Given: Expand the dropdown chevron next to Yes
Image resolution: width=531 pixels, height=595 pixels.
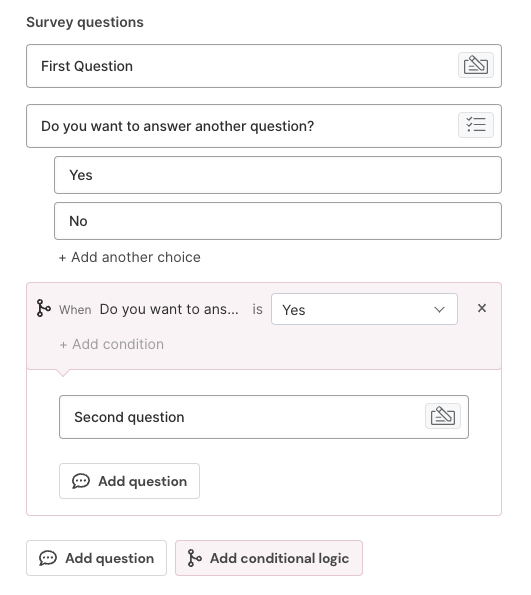Looking at the screenshot, I should tap(439, 310).
